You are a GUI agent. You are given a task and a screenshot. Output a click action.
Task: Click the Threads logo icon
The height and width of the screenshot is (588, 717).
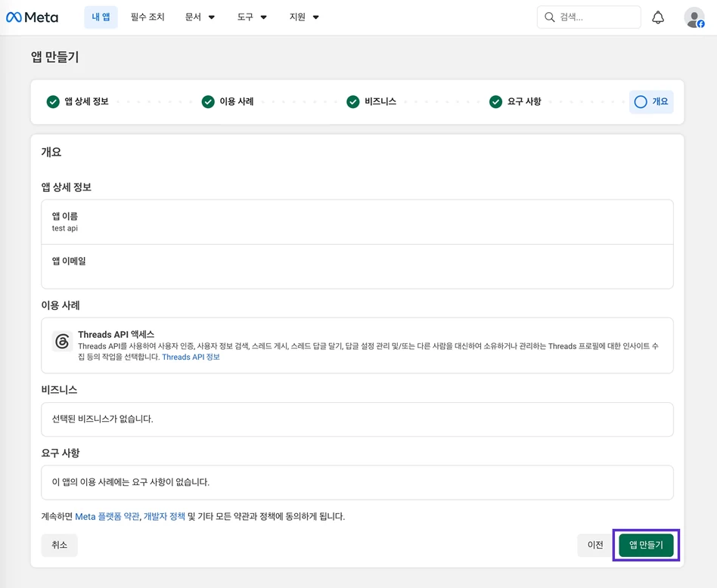point(62,342)
